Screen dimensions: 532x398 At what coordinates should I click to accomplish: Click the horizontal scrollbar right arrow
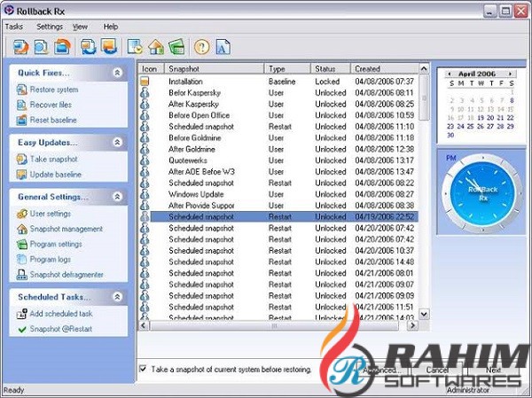[412, 325]
